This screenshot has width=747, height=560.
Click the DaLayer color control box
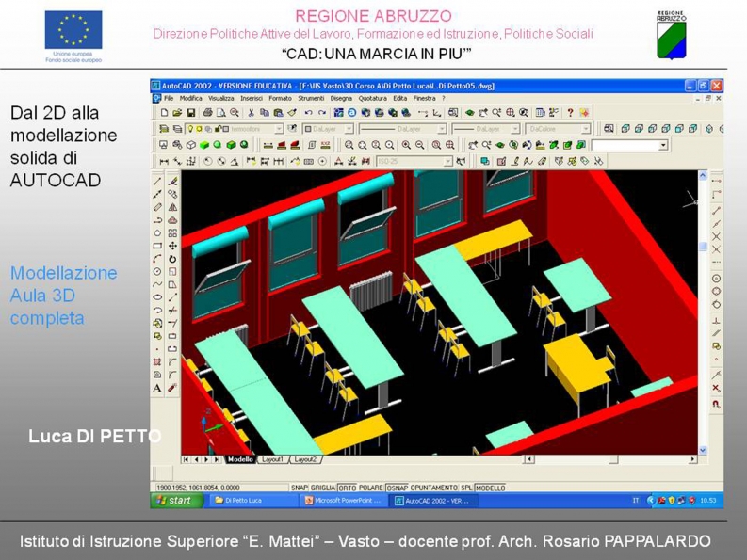pos(328,129)
